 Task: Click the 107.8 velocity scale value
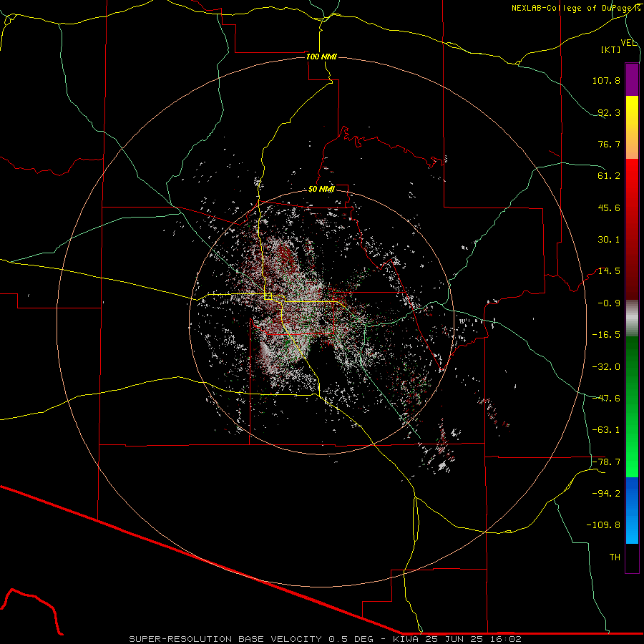606,80
